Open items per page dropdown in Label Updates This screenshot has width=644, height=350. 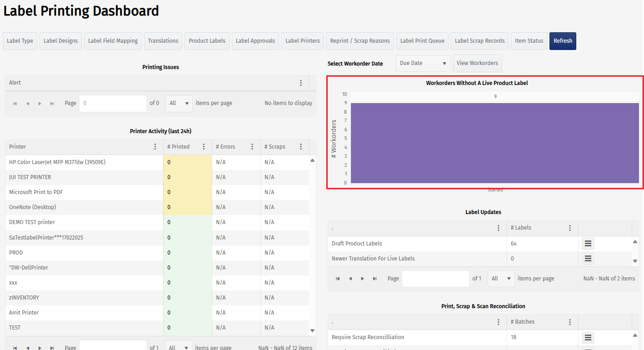(501, 279)
